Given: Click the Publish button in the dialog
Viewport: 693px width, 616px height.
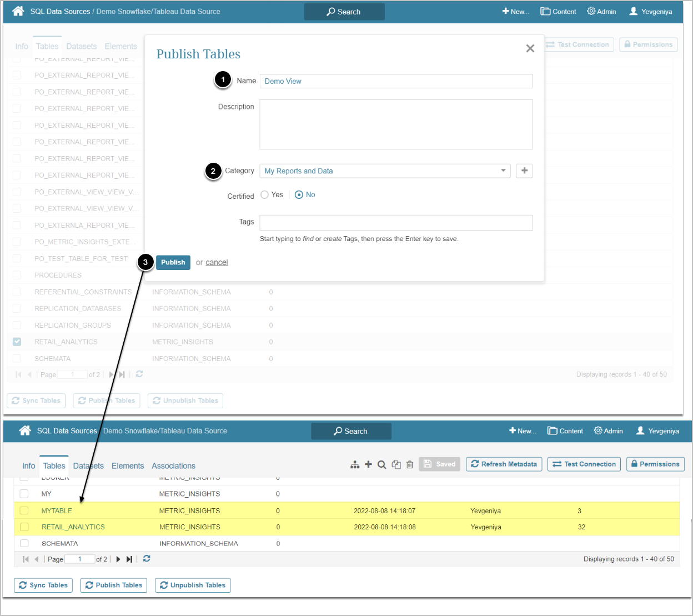Looking at the screenshot, I should 173,262.
